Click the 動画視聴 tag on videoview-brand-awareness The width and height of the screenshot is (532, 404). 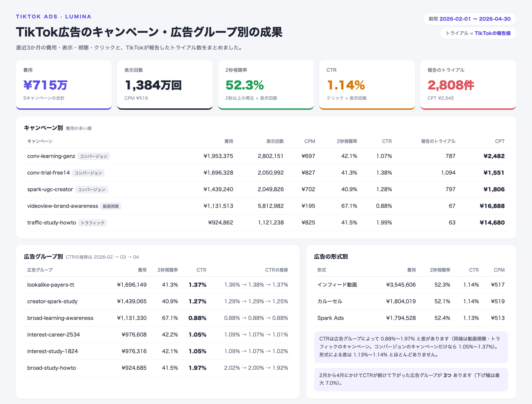pyautogui.click(x=111, y=206)
